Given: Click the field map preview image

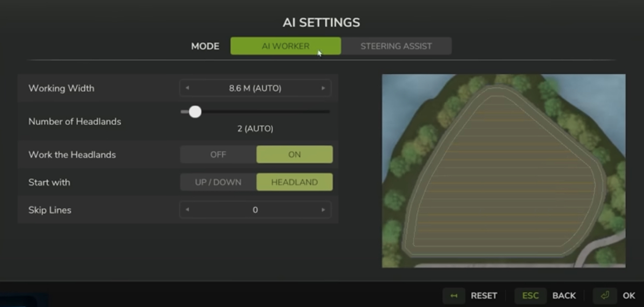Looking at the screenshot, I should (504, 171).
